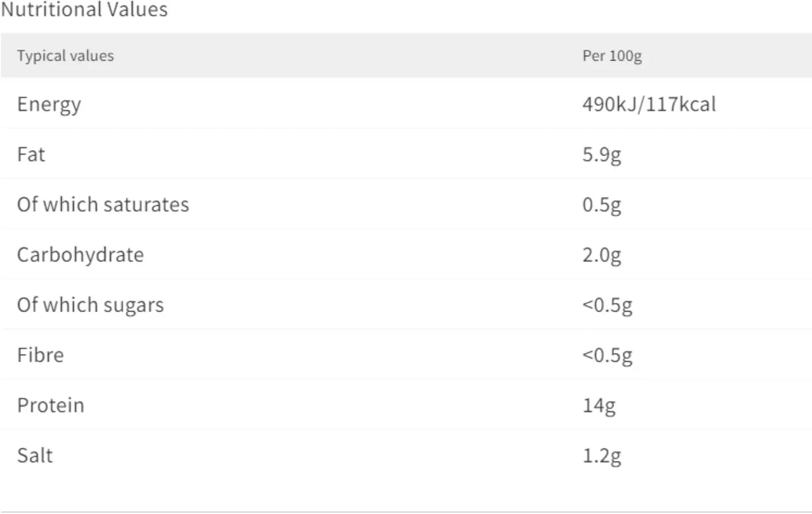Select the Carbohydrate row label
Screen dimensions: 812x514
(x=80, y=255)
